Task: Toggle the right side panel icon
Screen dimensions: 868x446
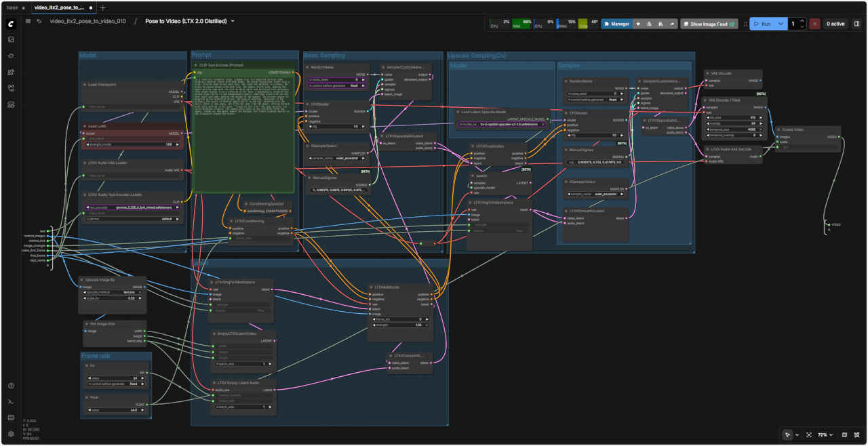Action: point(856,24)
